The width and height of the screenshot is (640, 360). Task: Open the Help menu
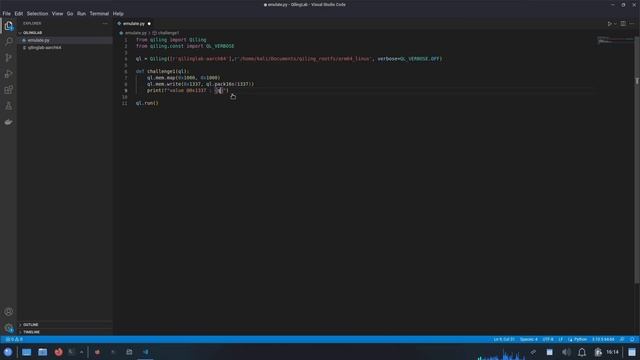coord(118,13)
